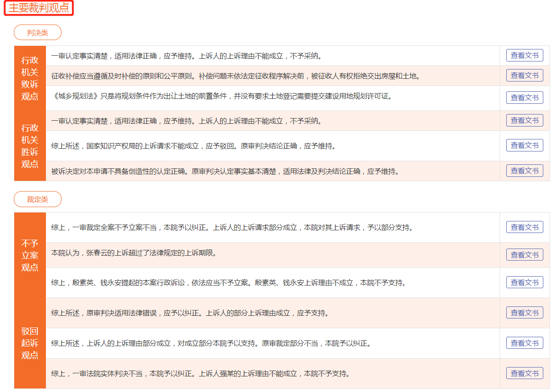Open 查看文书 for the 征收补偿 principle row

525,76
